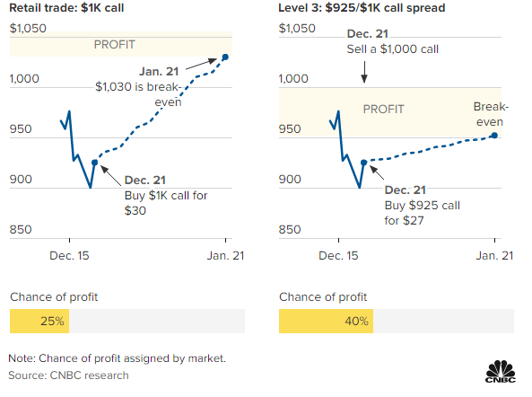Click the Dec. 21 buy dot on right chart
532x397 pixels.
pos(363,163)
